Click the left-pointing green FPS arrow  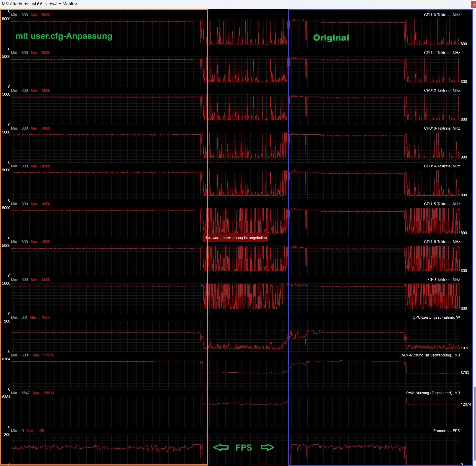pyautogui.click(x=221, y=447)
